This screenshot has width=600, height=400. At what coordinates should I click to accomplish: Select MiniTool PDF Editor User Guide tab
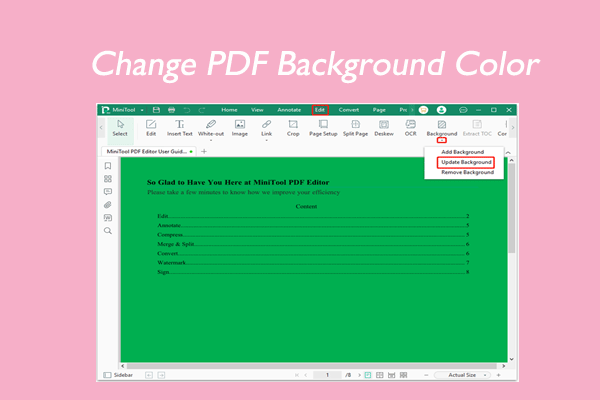(149, 152)
